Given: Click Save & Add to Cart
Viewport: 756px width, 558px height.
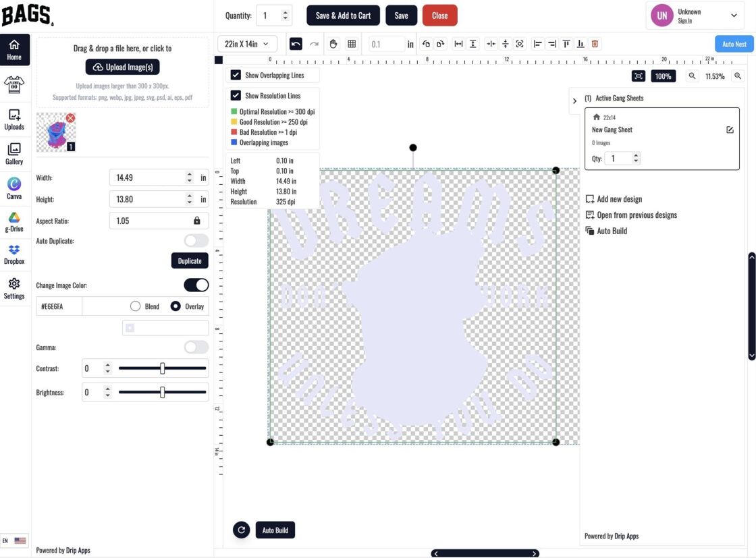Looking at the screenshot, I should click(344, 16).
